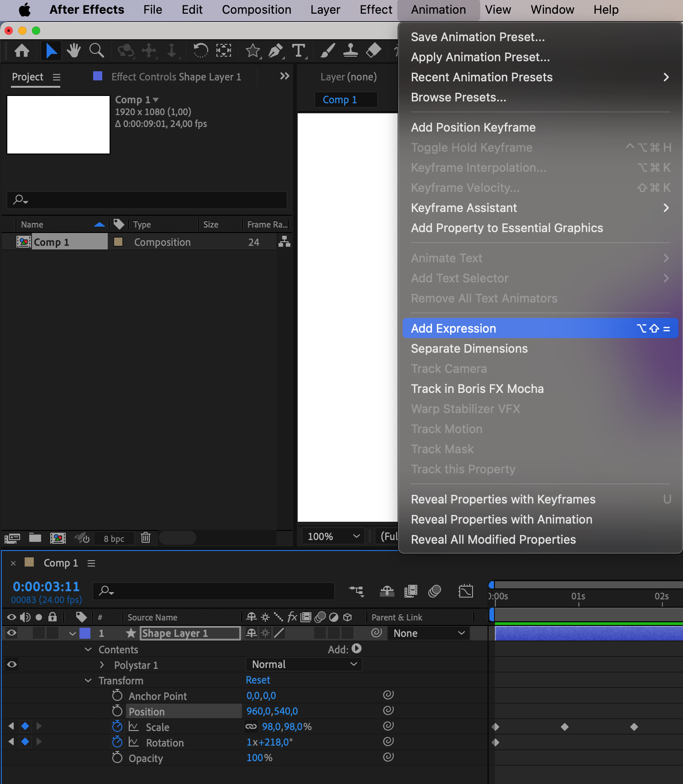Open composition mini-flowchart in timeline
The height and width of the screenshot is (784, 683).
point(357,592)
